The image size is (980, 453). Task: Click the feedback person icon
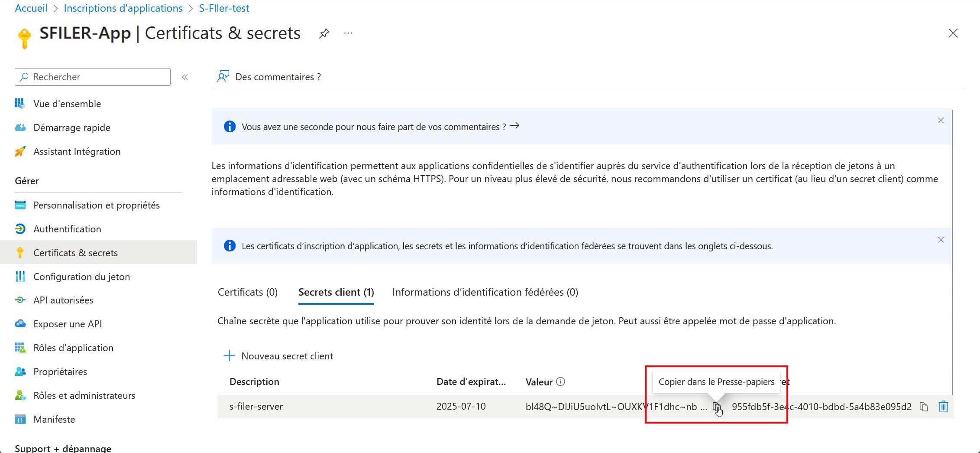[x=223, y=77]
